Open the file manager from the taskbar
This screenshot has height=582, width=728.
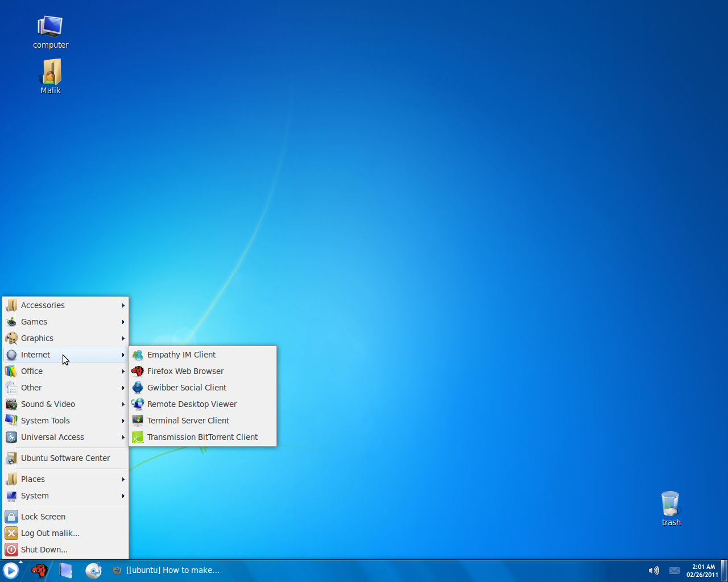[x=66, y=570]
